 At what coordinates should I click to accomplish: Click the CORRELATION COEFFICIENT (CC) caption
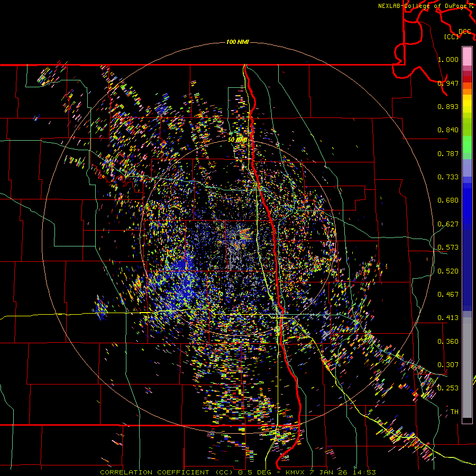(x=167, y=472)
